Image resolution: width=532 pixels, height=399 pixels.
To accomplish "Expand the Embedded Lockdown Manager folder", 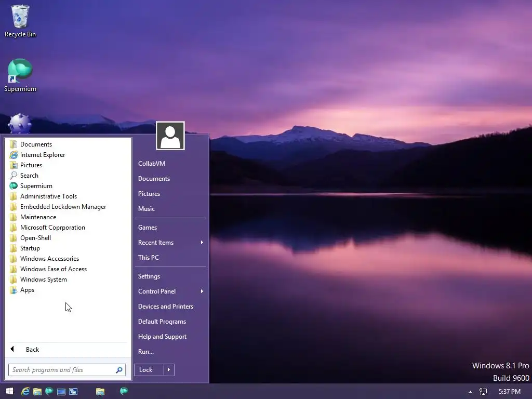I will 68,207.
